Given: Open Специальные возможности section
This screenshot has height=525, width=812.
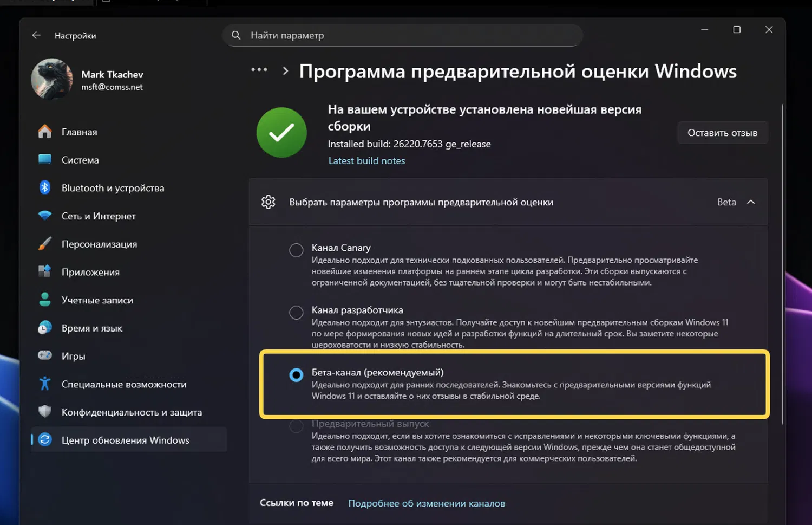Looking at the screenshot, I should (x=129, y=384).
